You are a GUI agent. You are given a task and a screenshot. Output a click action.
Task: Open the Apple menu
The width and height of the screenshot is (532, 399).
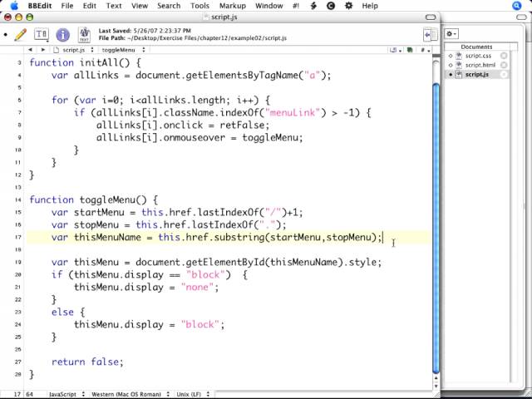tap(15, 6)
